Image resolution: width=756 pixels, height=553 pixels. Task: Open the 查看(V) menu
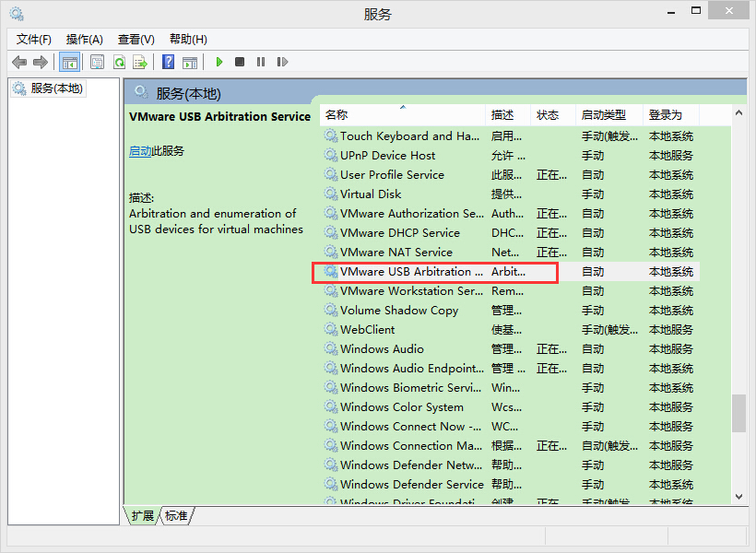click(136, 39)
